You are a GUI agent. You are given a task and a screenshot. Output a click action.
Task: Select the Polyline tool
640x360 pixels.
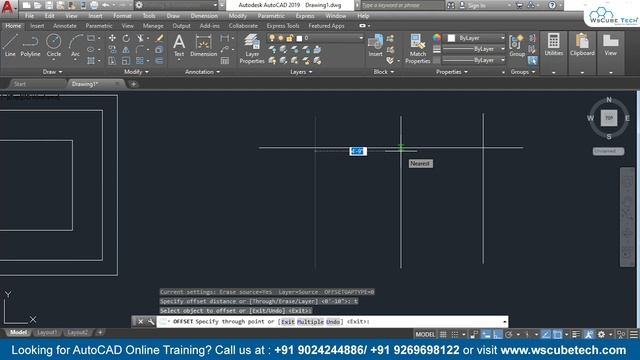click(31, 45)
